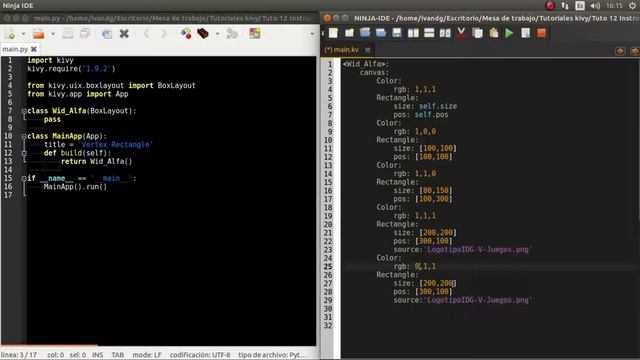
Task: Select the (*) main.kv tab
Action: click(342, 50)
